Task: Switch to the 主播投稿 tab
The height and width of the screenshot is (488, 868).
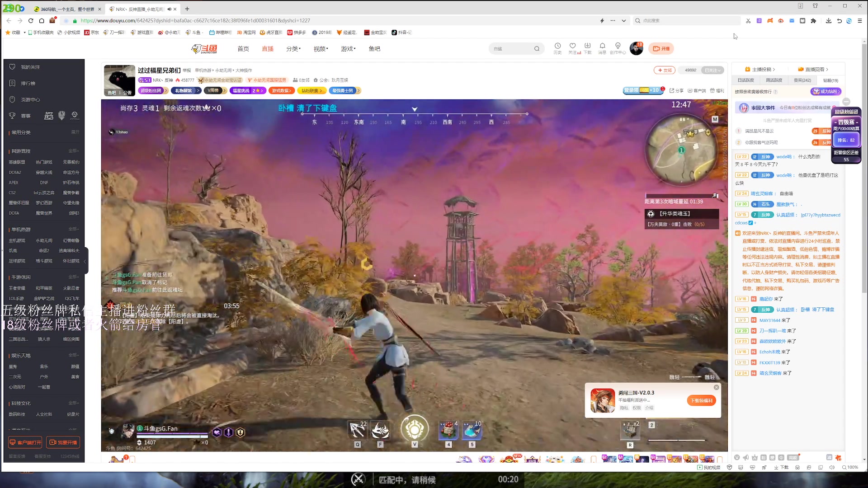Action: coord(760,70)
